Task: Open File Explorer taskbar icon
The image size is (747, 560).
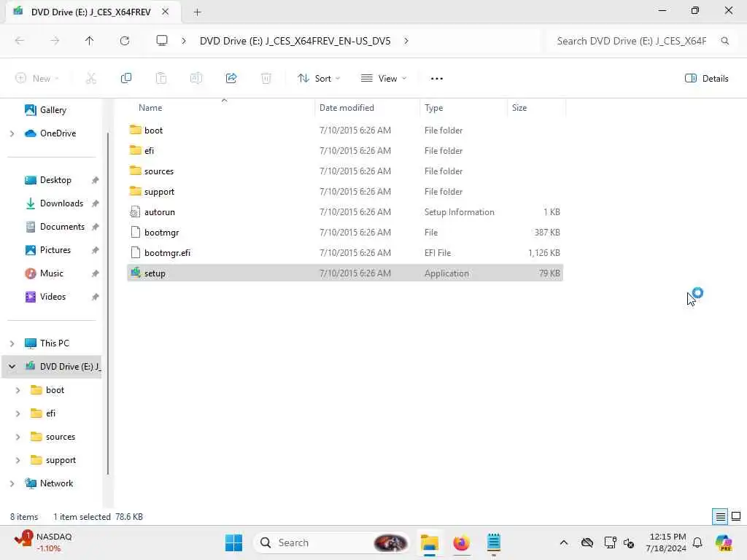Action: [x=429, y=542]
